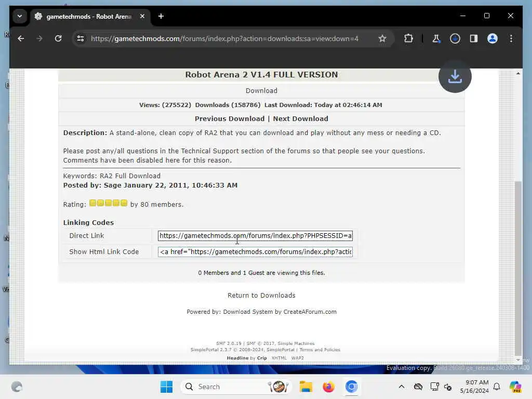Open Chrome Labs flask icon
Screen dimensions: 532x399
[x=436, y=38]
